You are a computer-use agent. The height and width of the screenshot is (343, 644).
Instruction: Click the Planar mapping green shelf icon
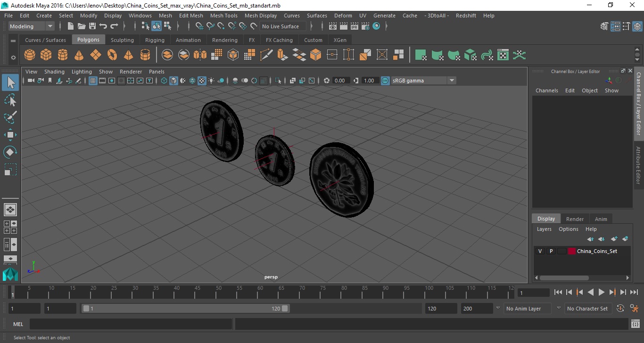421,55
